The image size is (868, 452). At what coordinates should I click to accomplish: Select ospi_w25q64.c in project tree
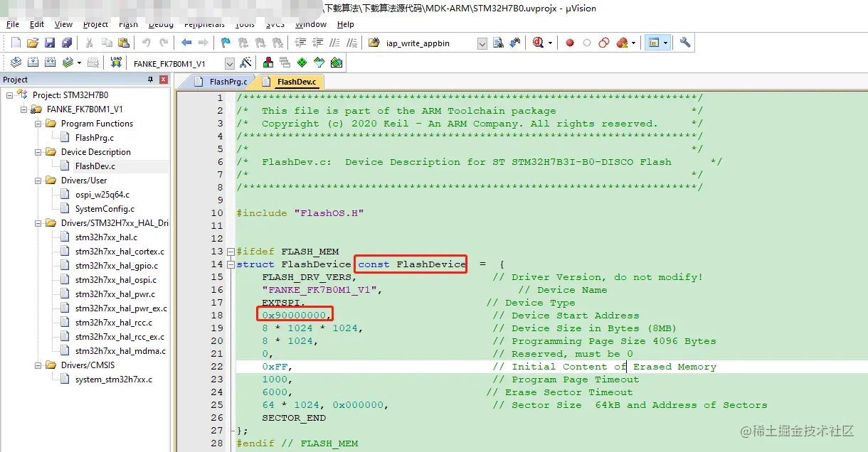(x=102, y=195)
